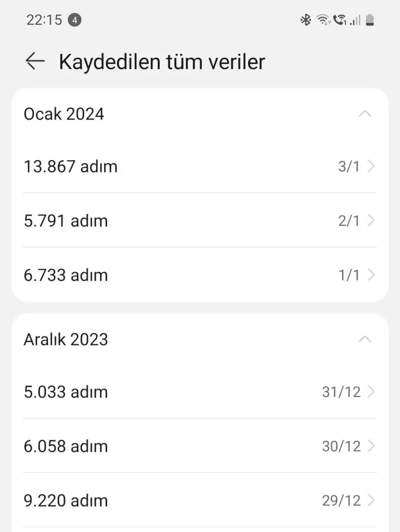Tap the Ocak 2024 header label
This screenshot has height=532, width=400.
coord(64,114)
